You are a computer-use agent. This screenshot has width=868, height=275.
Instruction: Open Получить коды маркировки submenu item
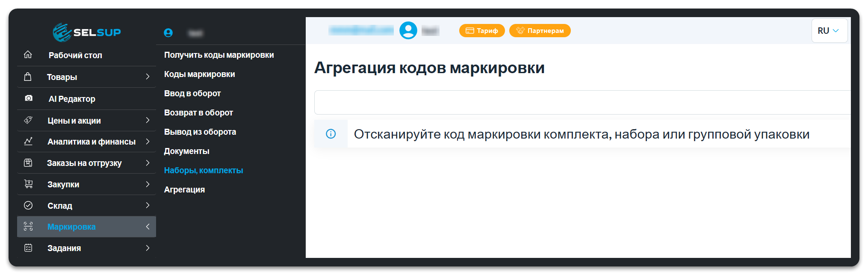coord(219,55)
